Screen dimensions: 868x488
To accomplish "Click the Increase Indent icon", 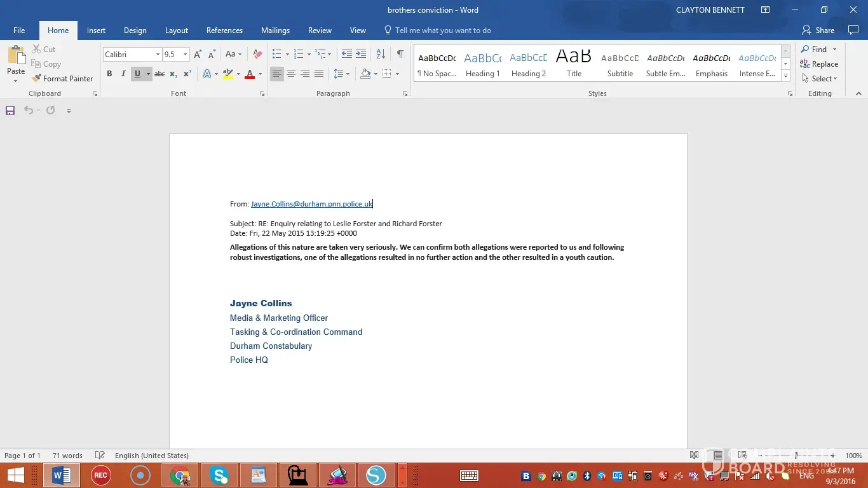I will [x=361, y=55].
